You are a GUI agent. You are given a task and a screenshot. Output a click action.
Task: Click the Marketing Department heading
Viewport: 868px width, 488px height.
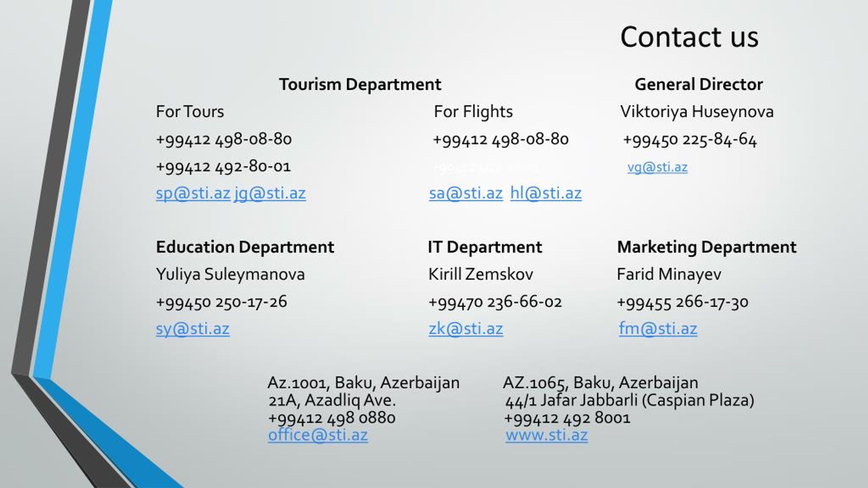(x=707, y=247)
